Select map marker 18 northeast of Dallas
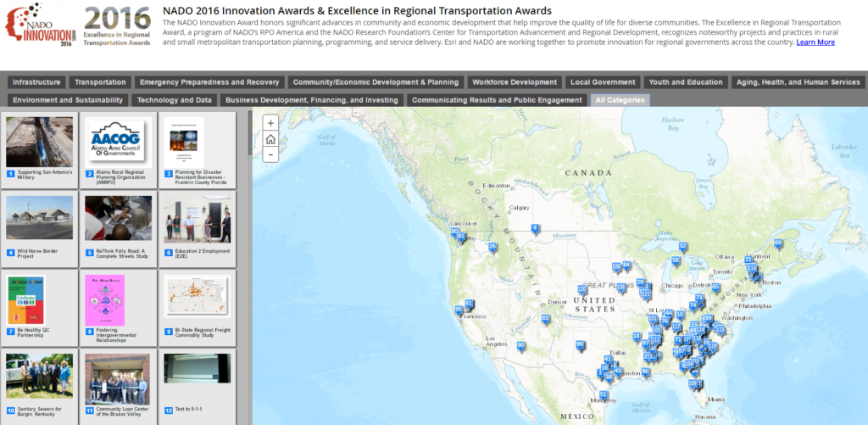This screenshot has width=868, height=425. pyautogui.click(x=637, y=336)
